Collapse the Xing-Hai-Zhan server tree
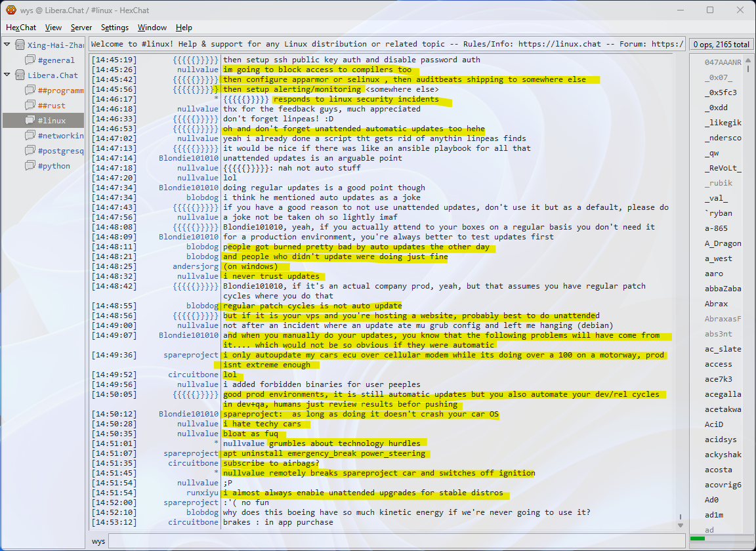The height and width of the screenshot is (551, 756). [x=7, y=45]
